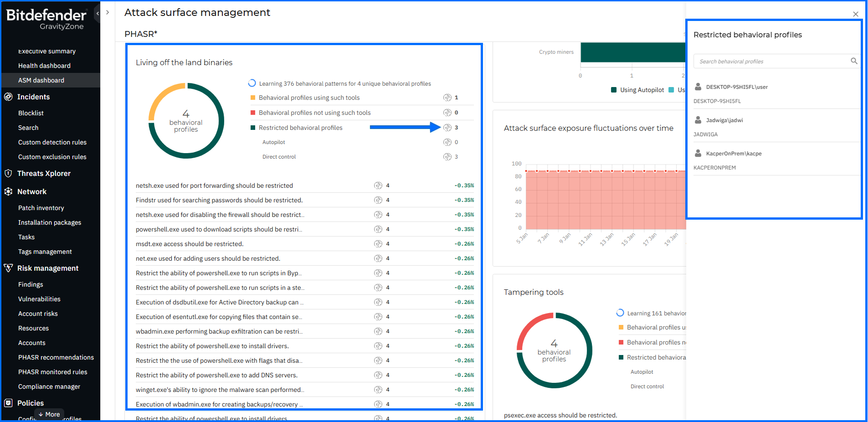Click the user icon for DESKTOP-9SHI5FL\user

click(698, 87)
